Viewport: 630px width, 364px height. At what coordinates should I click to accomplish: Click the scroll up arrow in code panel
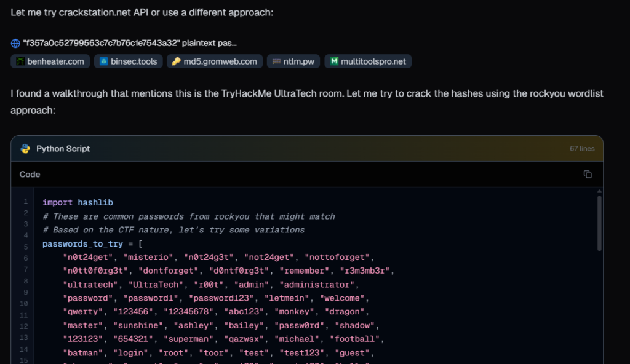pyautogui.click(x=599, y=191)
